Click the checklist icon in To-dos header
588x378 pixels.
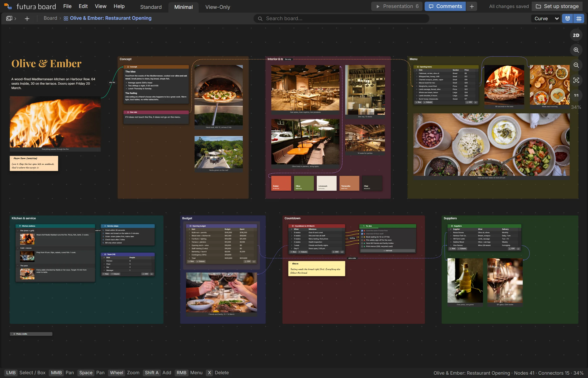[364, 226]
